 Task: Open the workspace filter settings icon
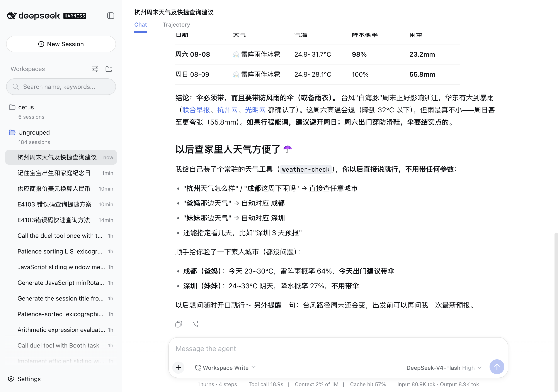95,69
